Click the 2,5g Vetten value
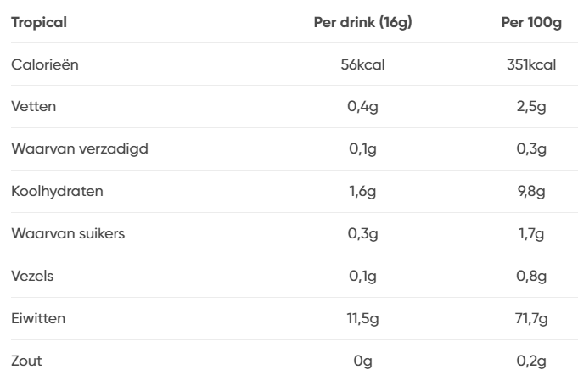Image resolution: width=578 pixels, height=392 pixels. pyautogui.click(x=531, y=107)
